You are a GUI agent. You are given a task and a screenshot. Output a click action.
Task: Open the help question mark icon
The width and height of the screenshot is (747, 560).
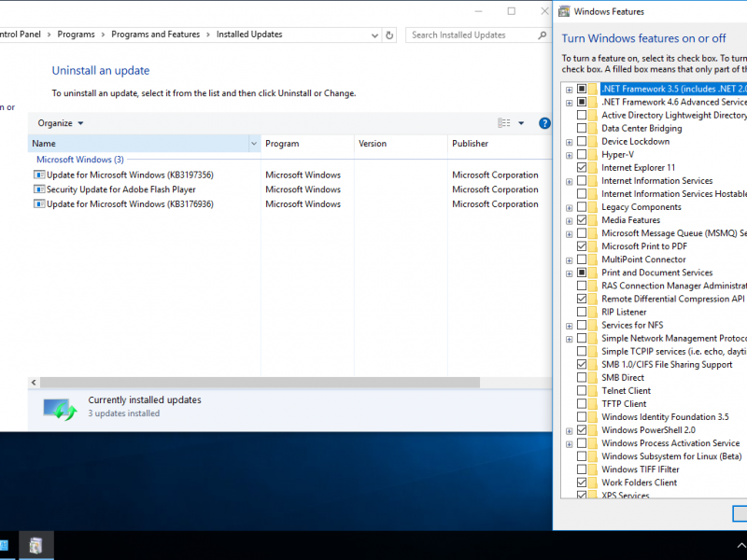click(544, 123)
